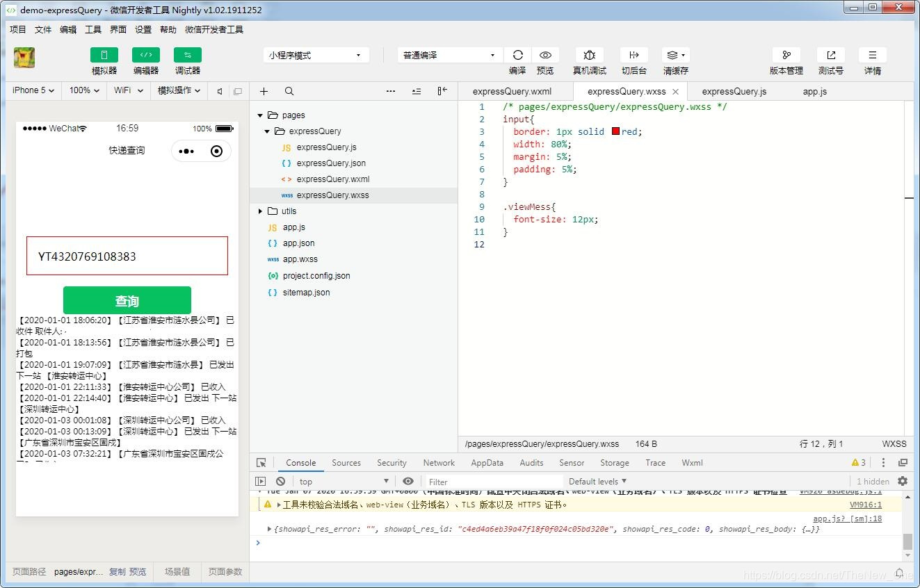Switch to the expressQuery.wxml editor tab
The image size is (920, 588).
[x=512, y=91]
